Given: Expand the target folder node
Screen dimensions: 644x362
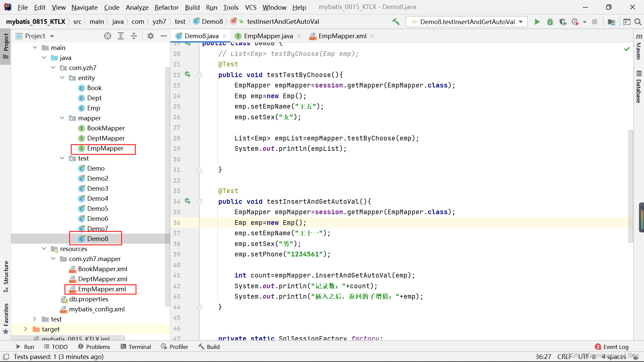Looking at the screenshot, I should pyautogui.click(x=25, y=329).
